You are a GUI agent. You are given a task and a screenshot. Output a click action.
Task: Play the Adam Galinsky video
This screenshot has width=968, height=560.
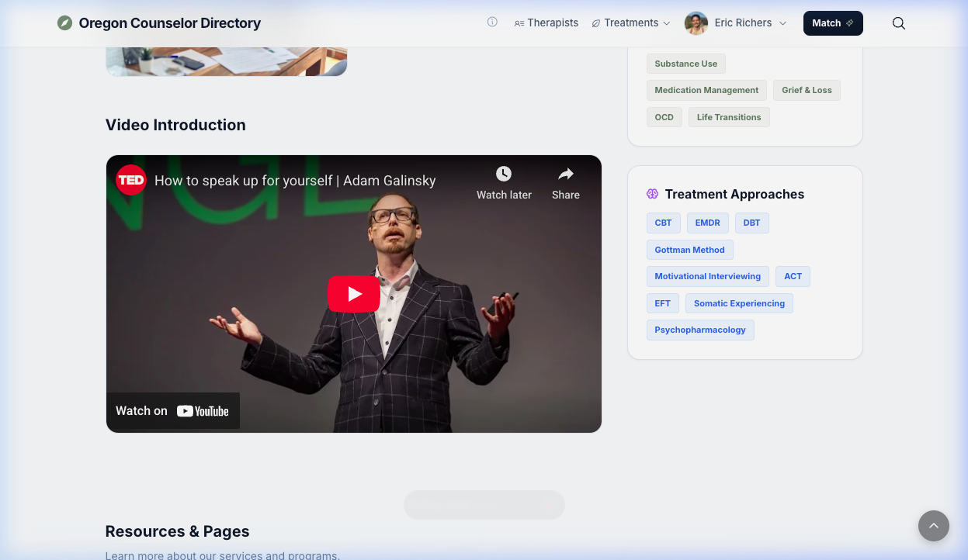pos(354,294)
